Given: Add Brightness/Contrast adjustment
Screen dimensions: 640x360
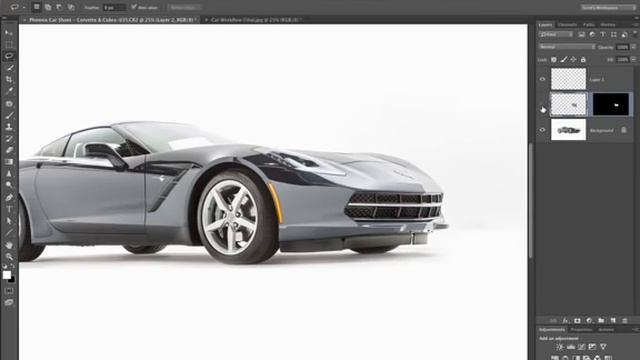Looking at the screenshot, I should tap(560, 347).
